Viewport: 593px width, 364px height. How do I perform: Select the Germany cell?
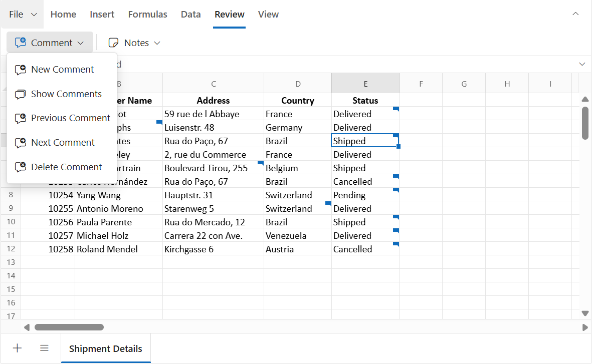[x=298, y=128]
